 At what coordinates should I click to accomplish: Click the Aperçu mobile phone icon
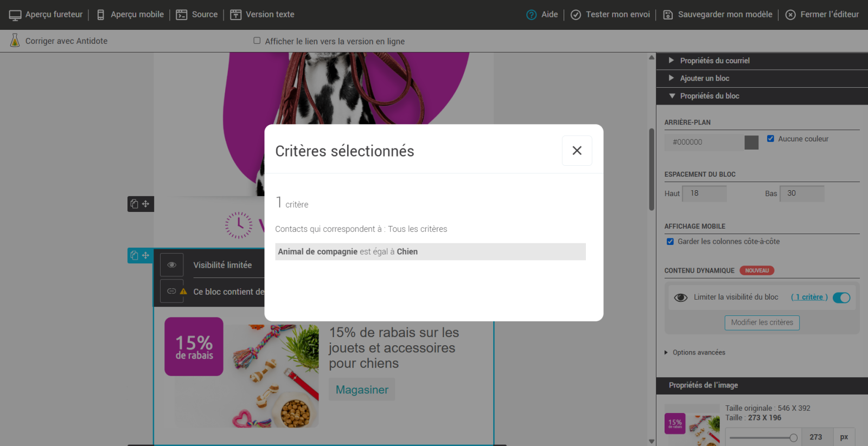click(x=100, y=15)
